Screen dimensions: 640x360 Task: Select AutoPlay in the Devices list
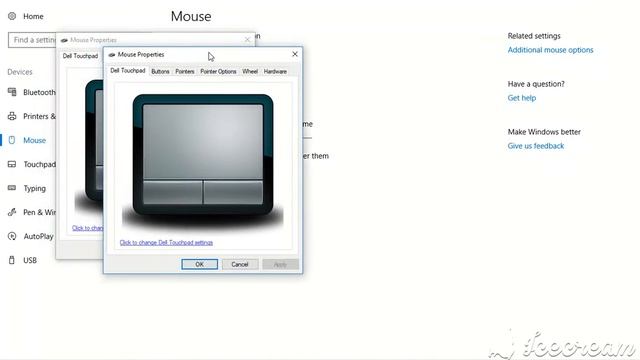point(38,236)
